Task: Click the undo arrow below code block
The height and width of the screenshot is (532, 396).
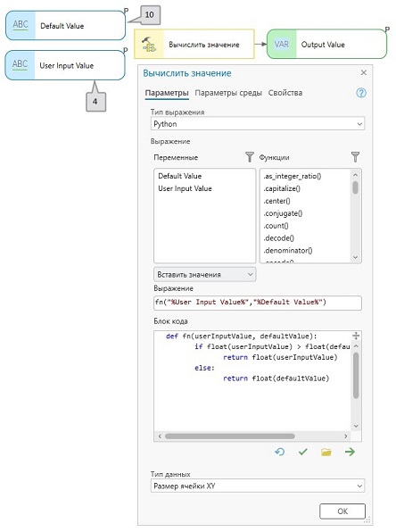Action: (280, 452)
